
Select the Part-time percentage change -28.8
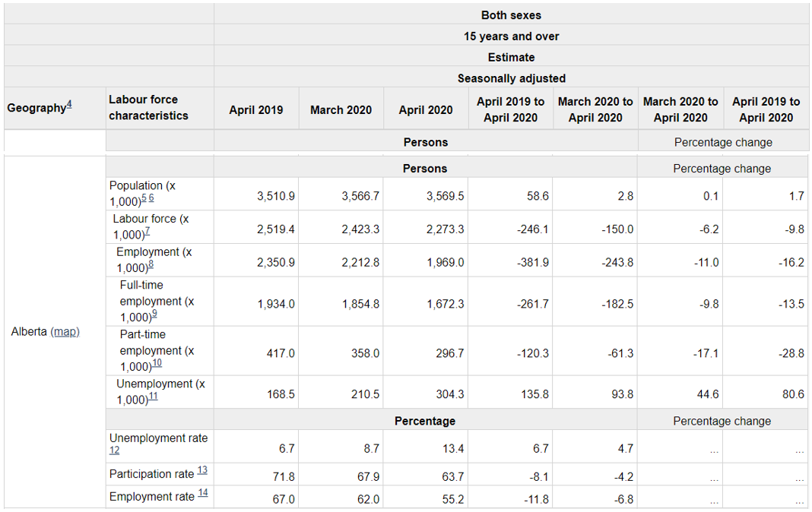(791, 353)
